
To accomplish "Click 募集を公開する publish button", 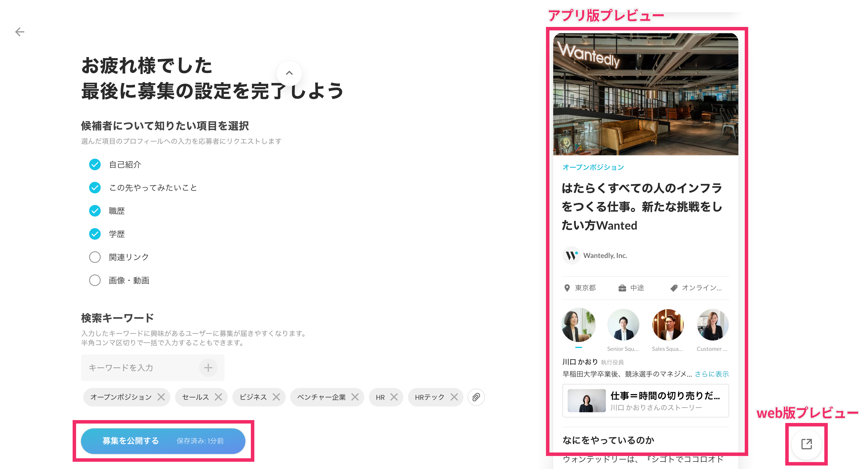I will [x=163, y=441].
